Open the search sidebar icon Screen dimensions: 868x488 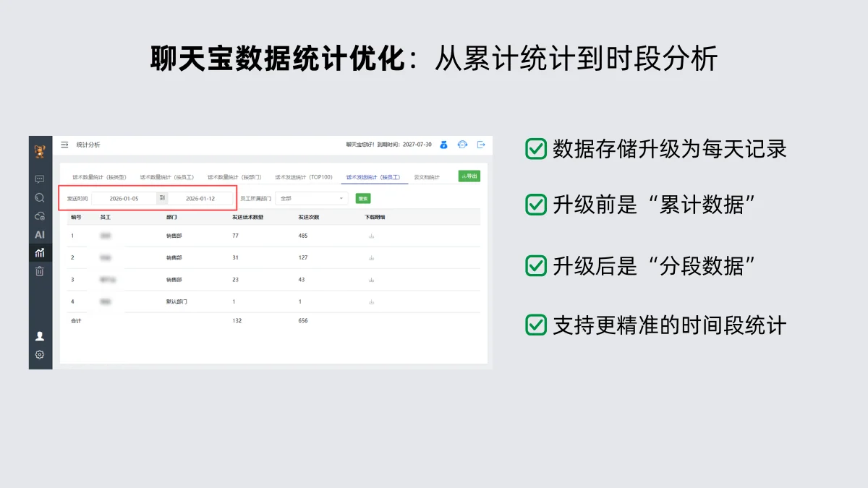pyautogui.click(x=40, y=197)
